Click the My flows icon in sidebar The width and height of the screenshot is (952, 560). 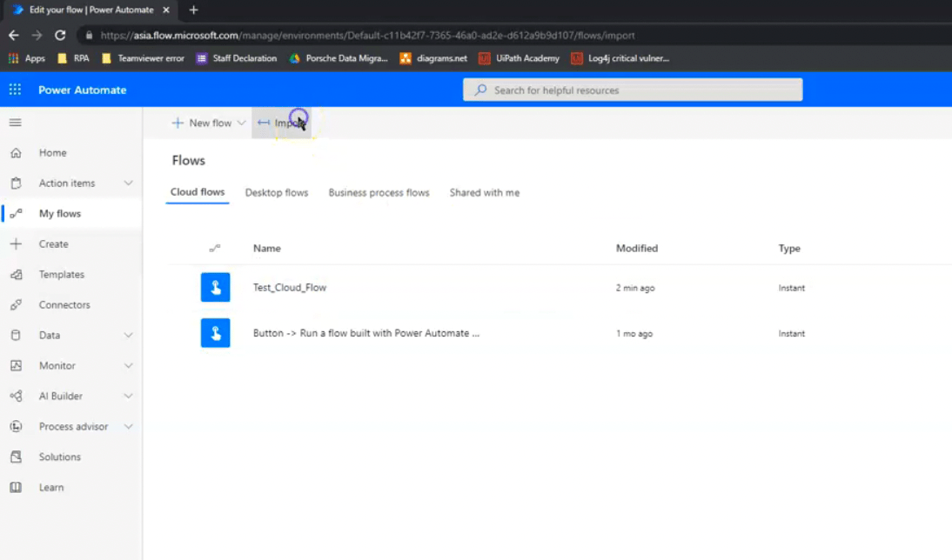[16, 214]
